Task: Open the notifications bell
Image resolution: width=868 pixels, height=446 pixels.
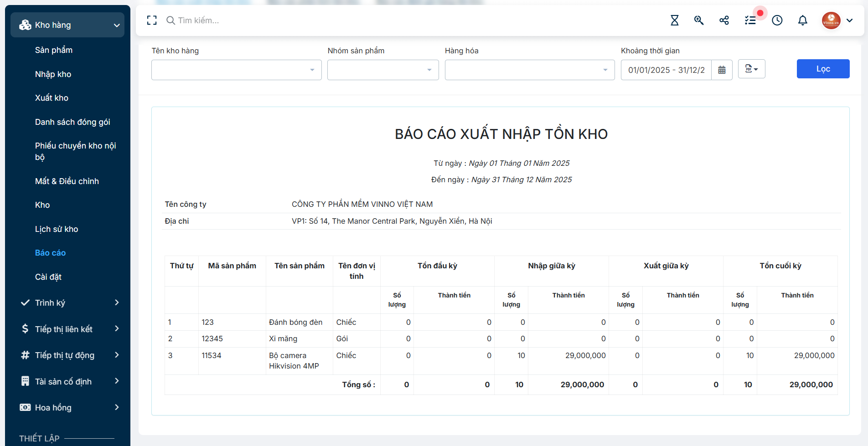Action: tap(803, 20)
